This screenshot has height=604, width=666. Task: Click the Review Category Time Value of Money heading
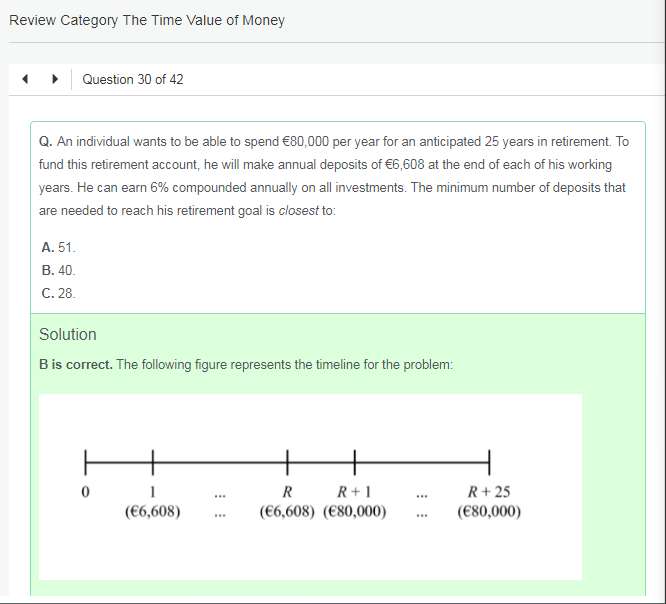(x=147, y=20)
